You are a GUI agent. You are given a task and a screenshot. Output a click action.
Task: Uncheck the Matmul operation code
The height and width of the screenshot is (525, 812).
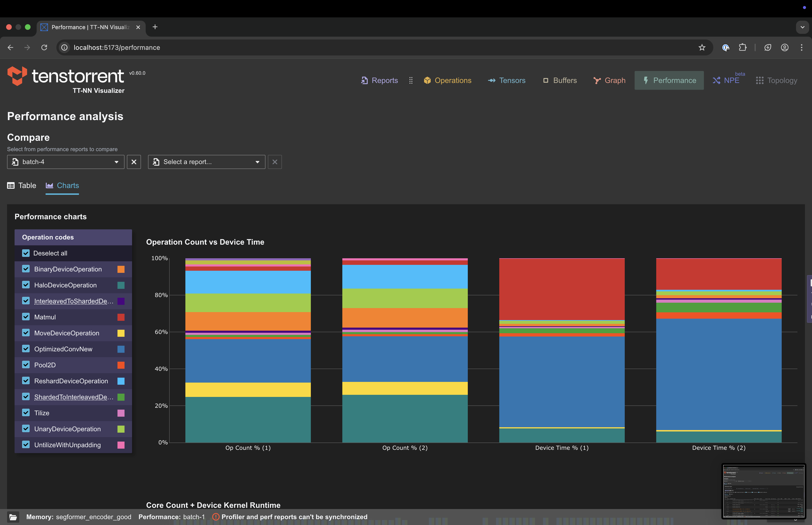(26, 317)
